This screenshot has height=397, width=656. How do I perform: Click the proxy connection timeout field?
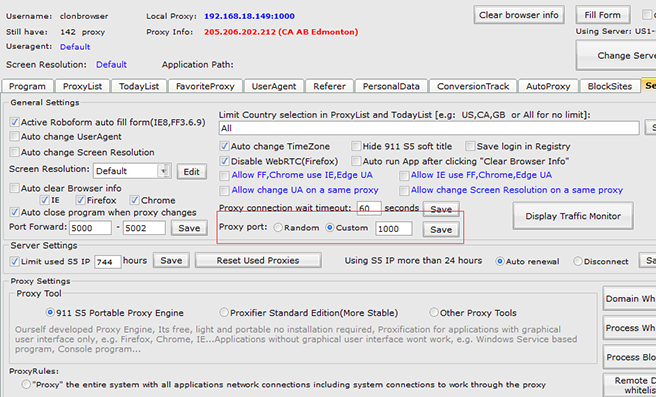(x=369, y=208)
